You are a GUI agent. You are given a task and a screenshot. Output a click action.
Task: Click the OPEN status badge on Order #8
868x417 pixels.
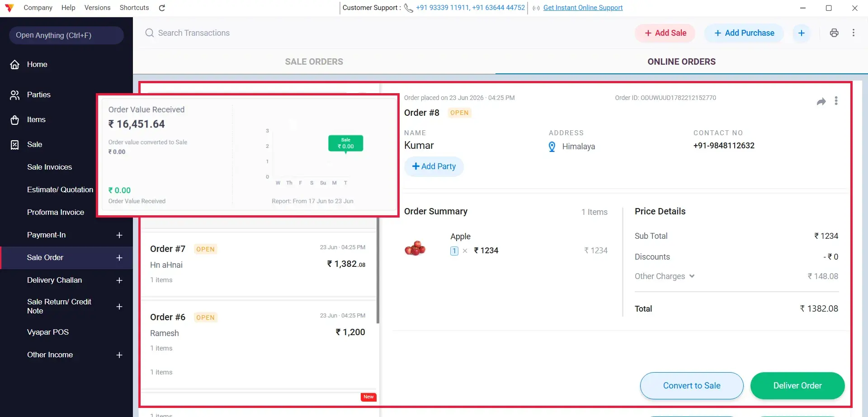pyautogui.click(x=459, y=113)
